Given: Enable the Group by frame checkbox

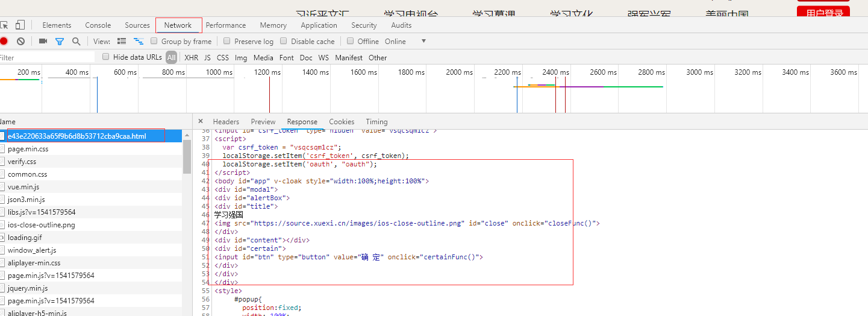Looking at the screenshot, I should click(154, 41).
